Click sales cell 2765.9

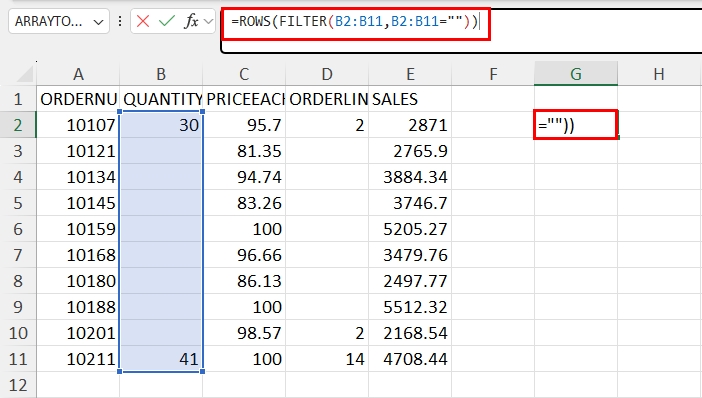(410, 151)
